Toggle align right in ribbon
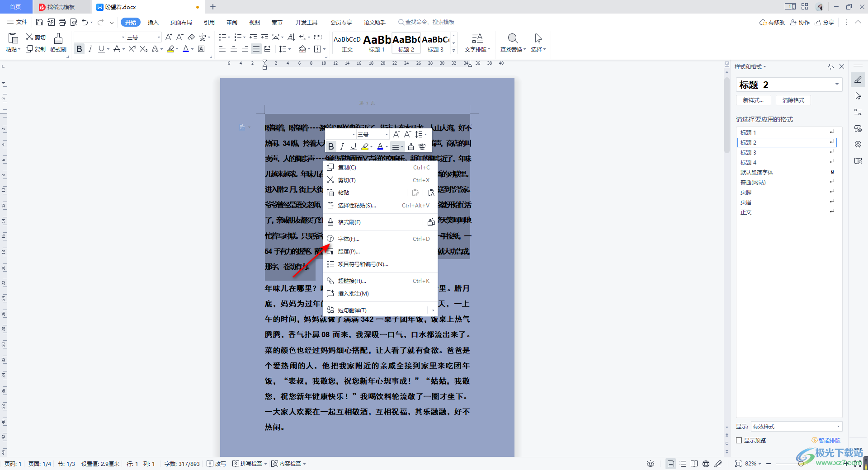Viewport: 868px width, 470px height. pyautogui.click(x=245, y=49)
